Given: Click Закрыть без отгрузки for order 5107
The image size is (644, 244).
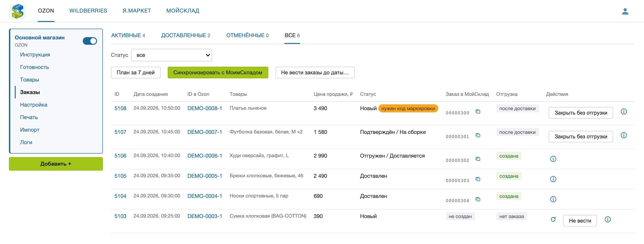Looking at the screenshot, I should tap(580, 137).
